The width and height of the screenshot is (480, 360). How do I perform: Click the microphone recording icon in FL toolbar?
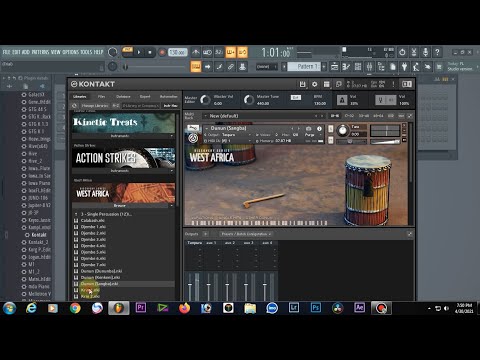(426, 52)
